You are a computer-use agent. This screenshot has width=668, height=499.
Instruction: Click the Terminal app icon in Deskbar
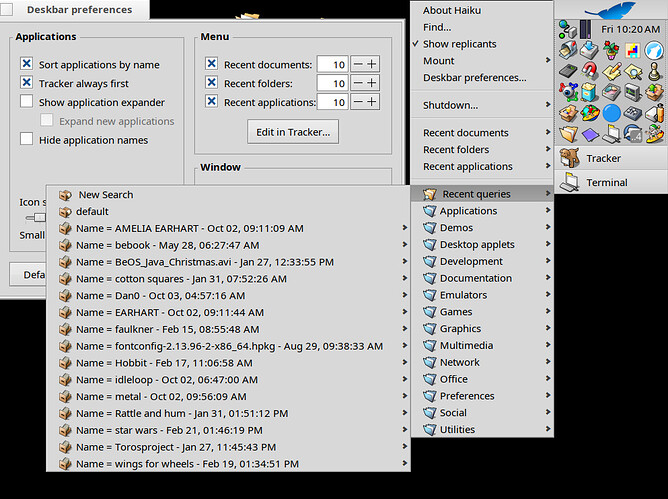pyautogui.click(x=569, y=182)
